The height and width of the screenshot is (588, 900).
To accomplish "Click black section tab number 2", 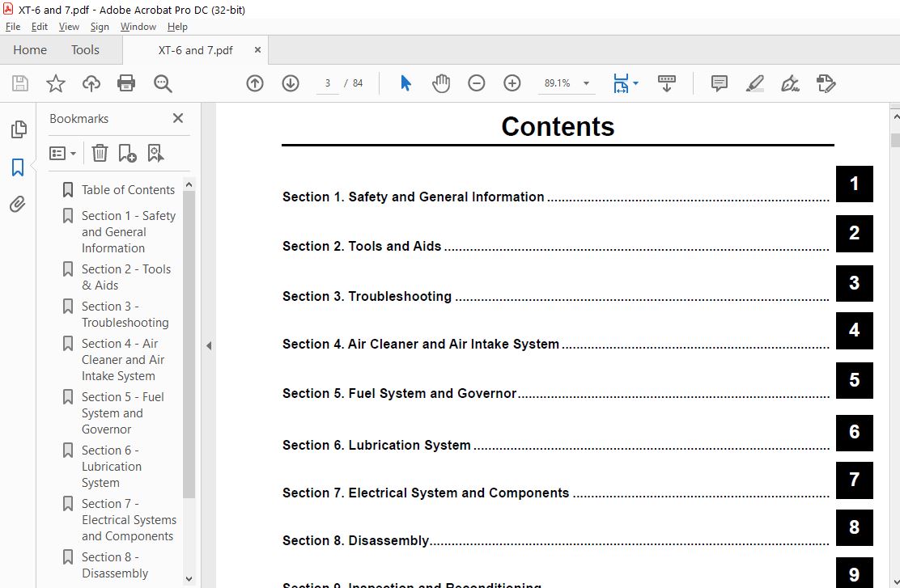I will point(854,234).
